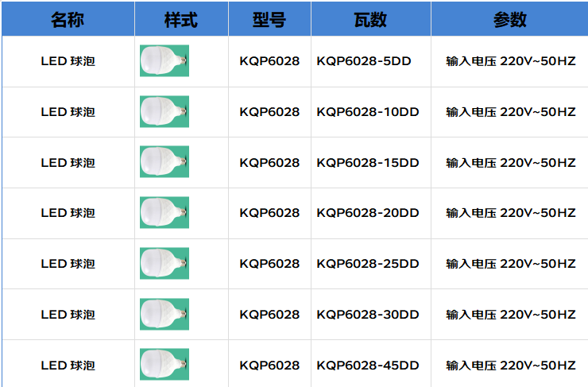Select 输入电压 220V~50HZ in KQP6028-20DD row
588x387 pixels.
point(511,213)
